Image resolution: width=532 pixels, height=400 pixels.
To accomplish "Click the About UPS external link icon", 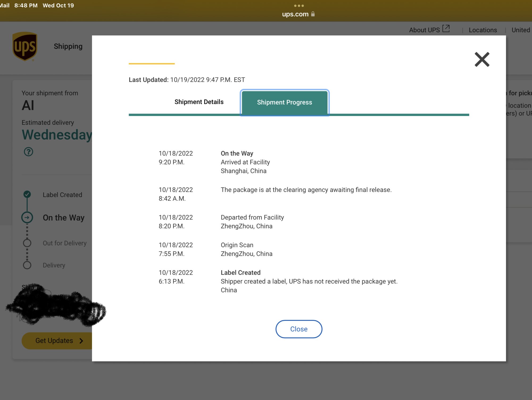I will (446, 29).
